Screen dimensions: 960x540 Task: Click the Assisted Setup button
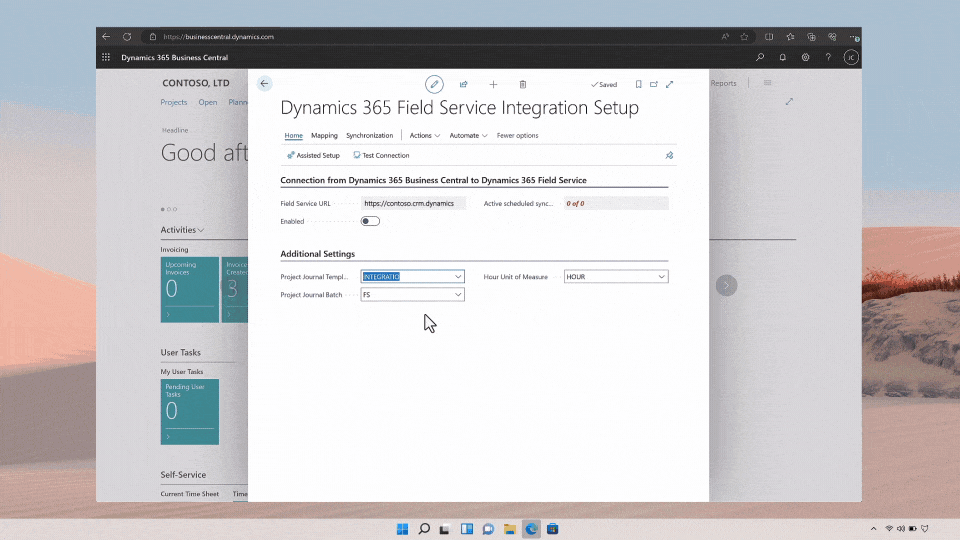point(313,155)
